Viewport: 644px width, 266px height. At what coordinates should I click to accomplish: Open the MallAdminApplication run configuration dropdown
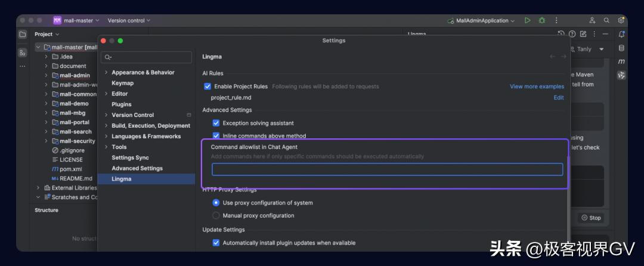point(482,20)
